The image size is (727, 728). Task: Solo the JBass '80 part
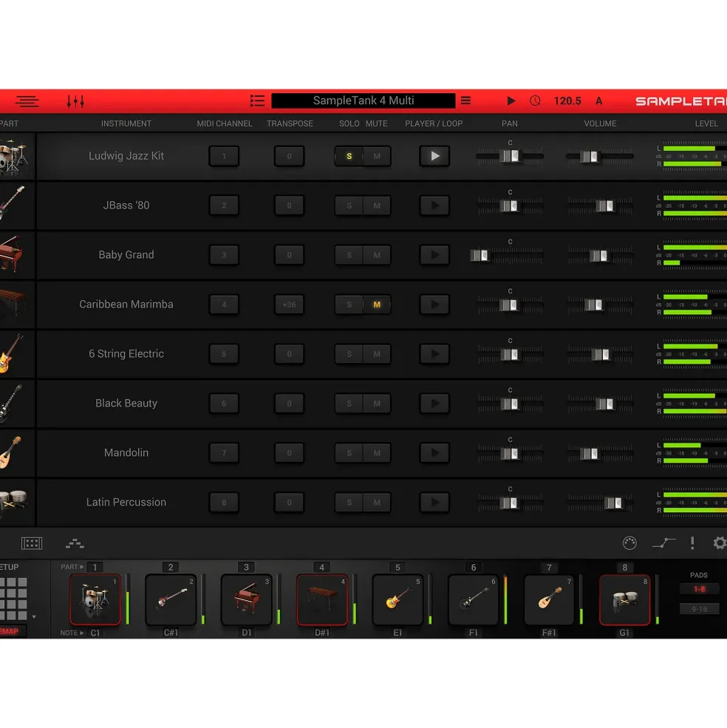click(349, 205)
